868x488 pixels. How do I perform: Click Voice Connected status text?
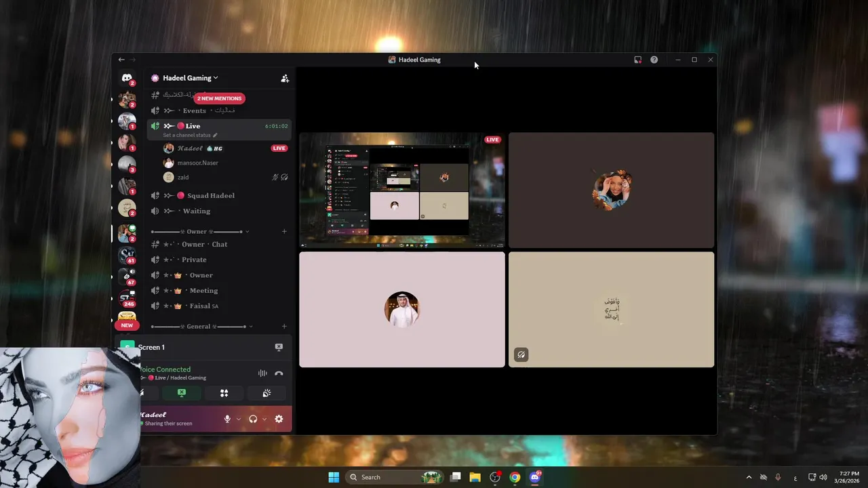(165, 369)
